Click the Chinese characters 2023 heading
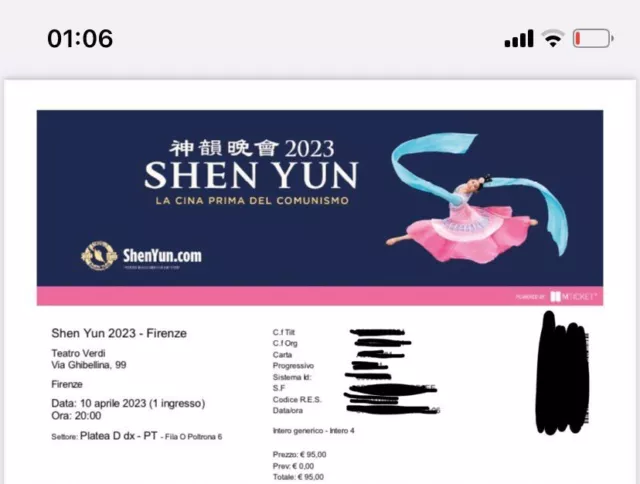 pyautogui.click(x=252, y=148)
